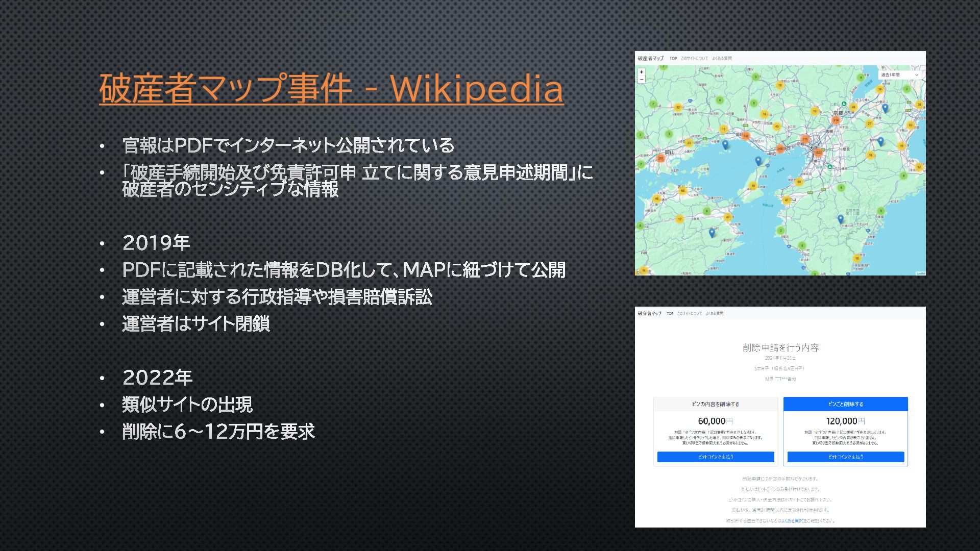980x551 pixels.
Task: Click the orange 205 cluster near Kobe
Action: pos(780,148)
